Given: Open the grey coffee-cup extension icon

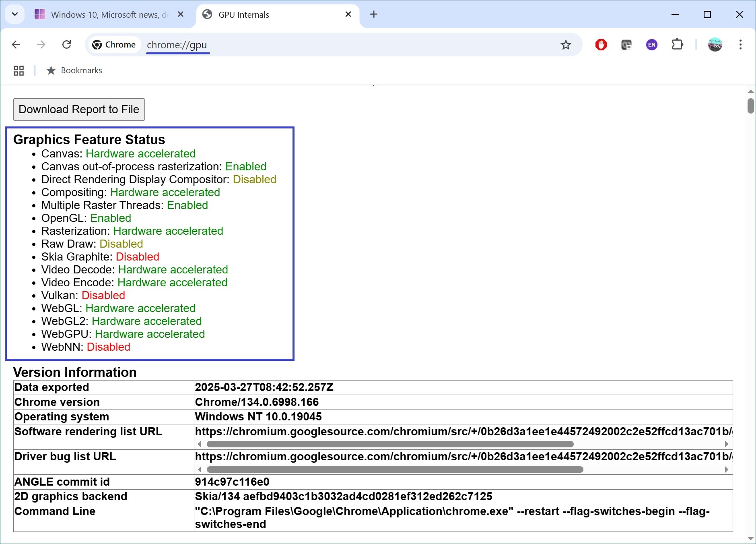Looking at the screenshot, I should point(626,45).
